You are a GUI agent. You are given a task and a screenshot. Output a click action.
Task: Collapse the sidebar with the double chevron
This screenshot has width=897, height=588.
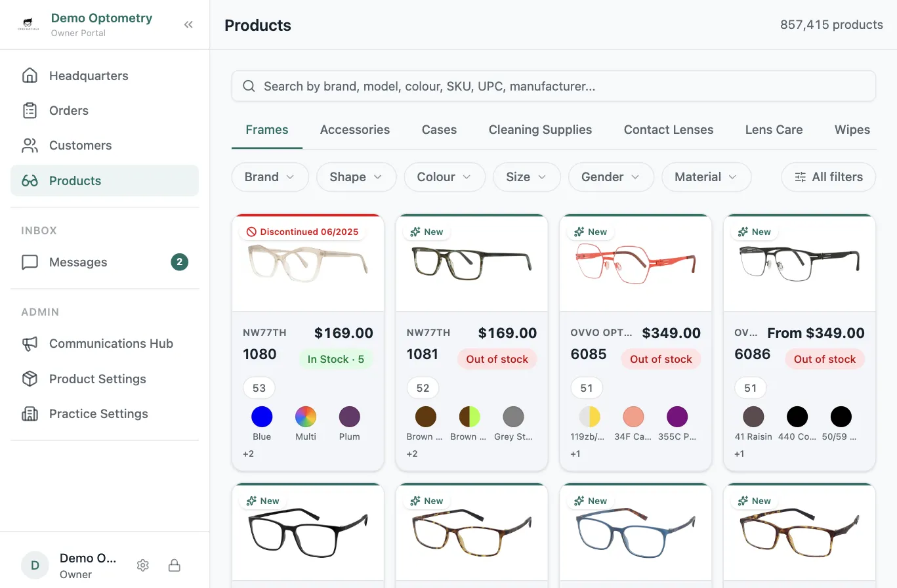coord(188,25)
